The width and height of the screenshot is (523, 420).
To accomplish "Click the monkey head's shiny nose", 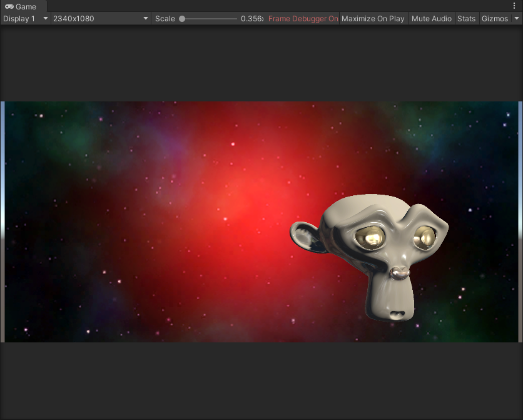I will (397, 273).
